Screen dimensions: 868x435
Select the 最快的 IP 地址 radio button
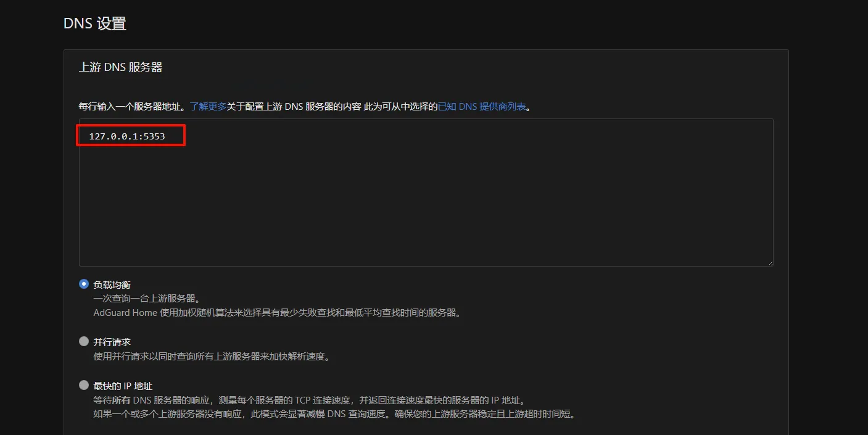[83, 385]
